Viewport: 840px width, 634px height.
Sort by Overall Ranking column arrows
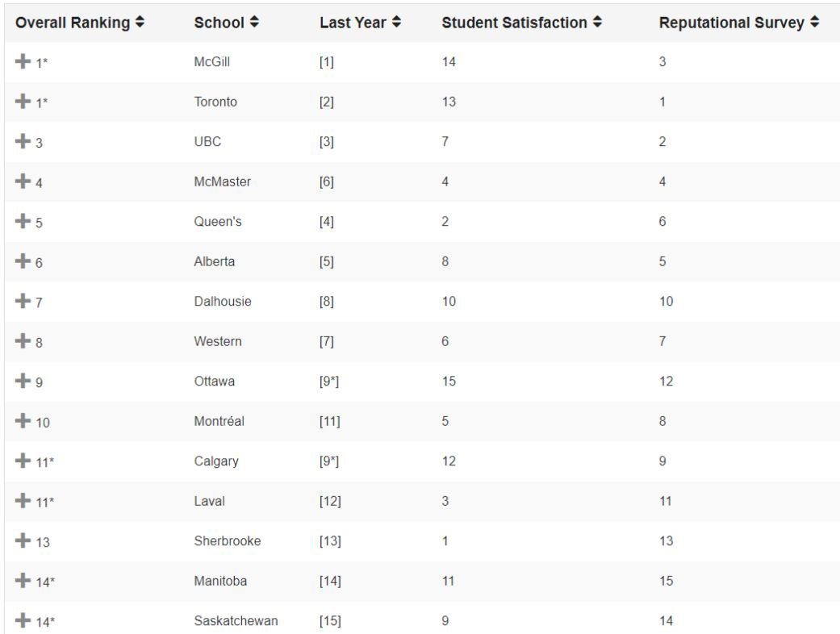click(140, 22)
